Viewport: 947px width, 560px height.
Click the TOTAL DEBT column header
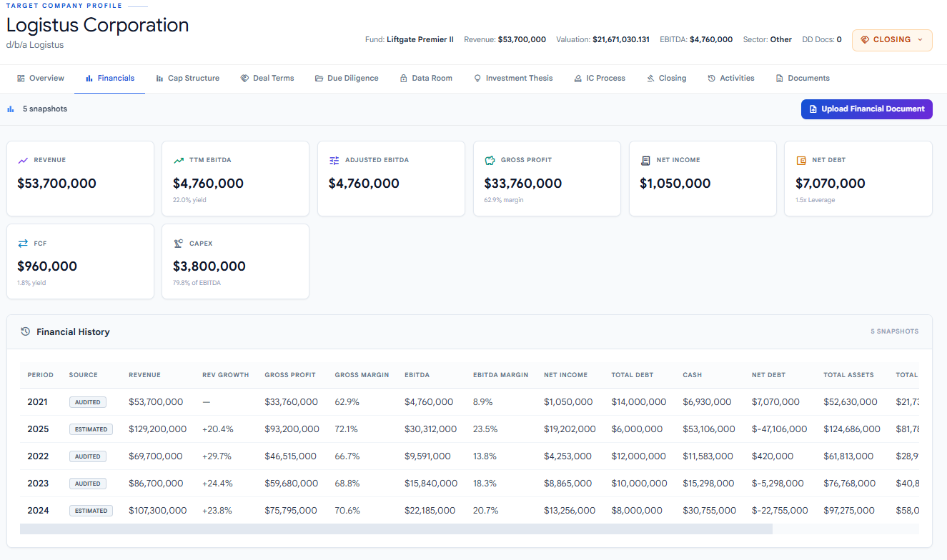(x=633, y=375)
